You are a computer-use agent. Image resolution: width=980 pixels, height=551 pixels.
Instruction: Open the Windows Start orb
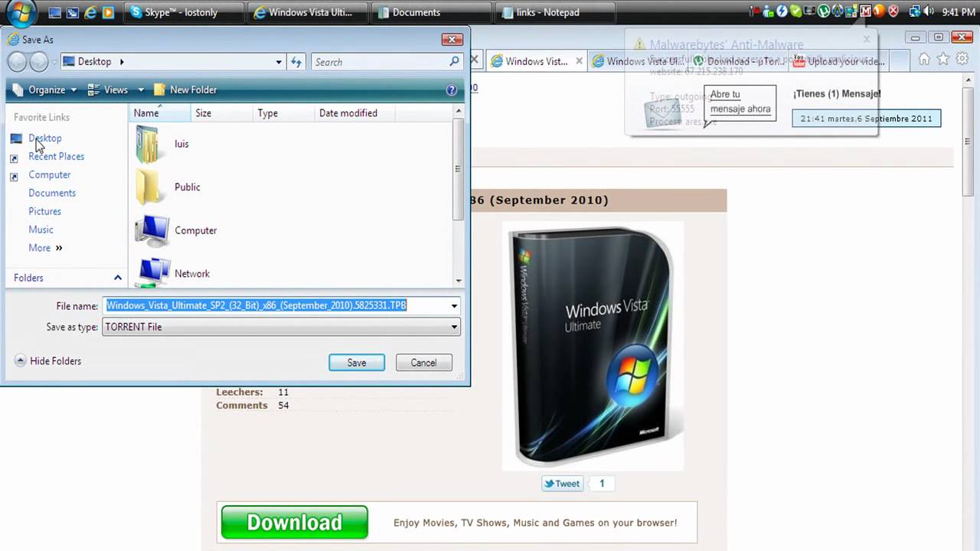click(x=21, y=11)
